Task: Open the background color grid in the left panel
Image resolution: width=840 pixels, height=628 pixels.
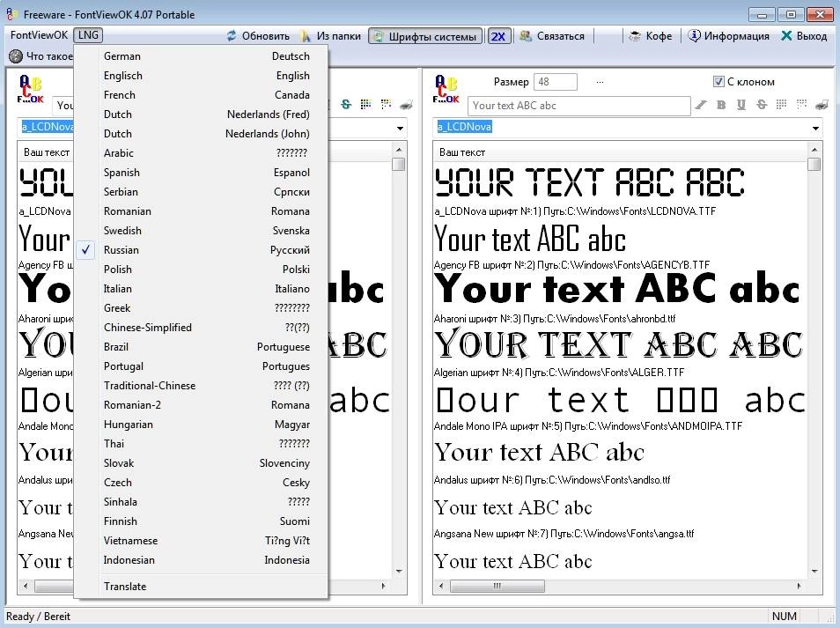Action: 386,105
